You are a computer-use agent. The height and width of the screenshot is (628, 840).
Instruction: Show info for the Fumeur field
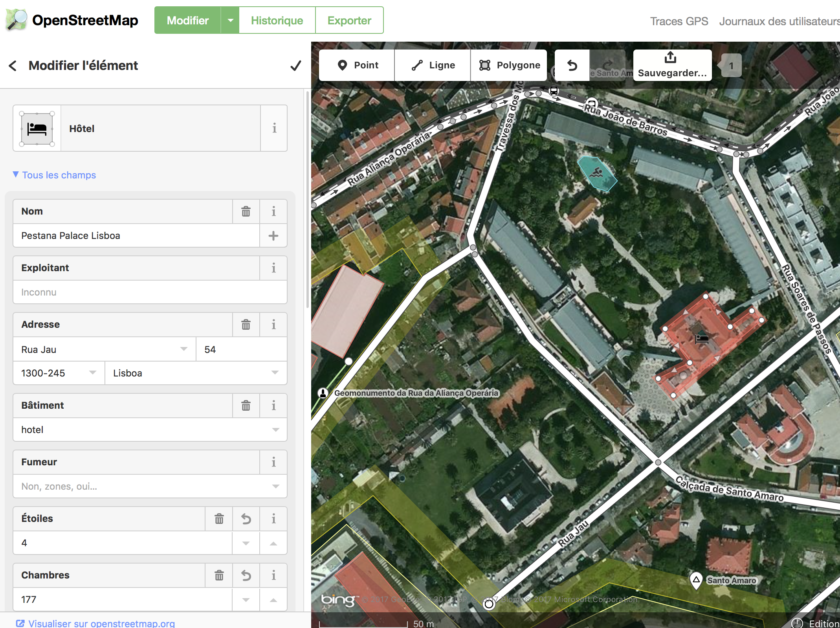pyautogui.click(x=273, y=462)
